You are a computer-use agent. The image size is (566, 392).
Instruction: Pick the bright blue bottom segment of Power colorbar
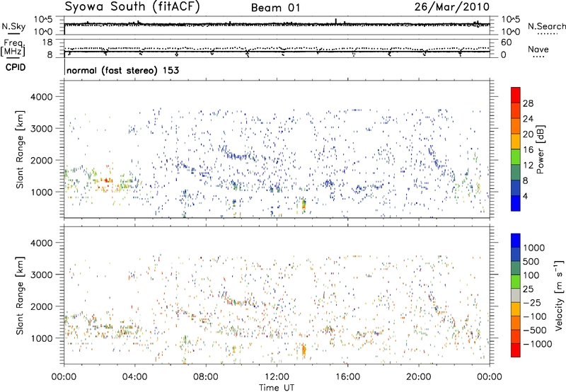coord(516,203)
